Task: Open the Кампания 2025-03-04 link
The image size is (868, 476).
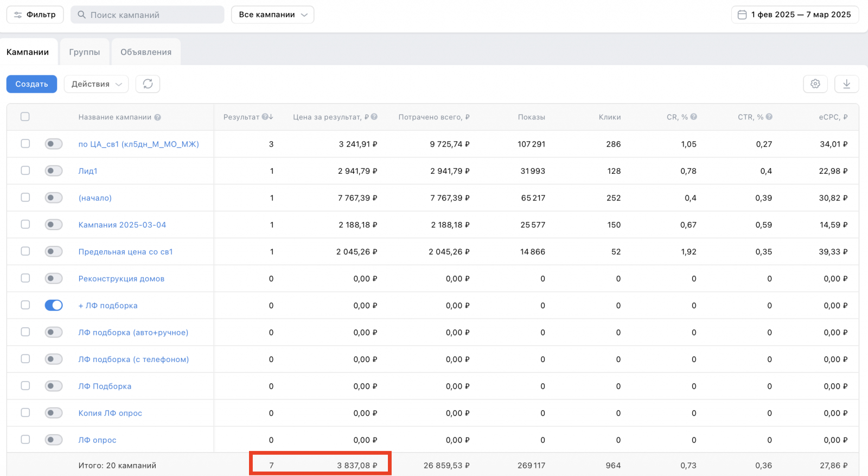Action: [122, 225]
